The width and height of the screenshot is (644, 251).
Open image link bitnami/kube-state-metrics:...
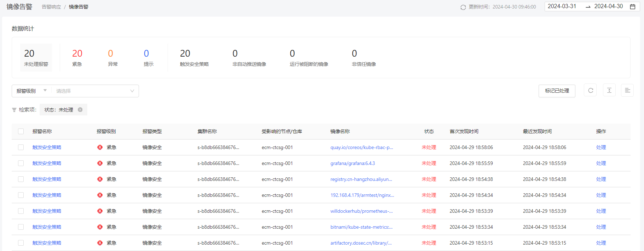[361, 227]
